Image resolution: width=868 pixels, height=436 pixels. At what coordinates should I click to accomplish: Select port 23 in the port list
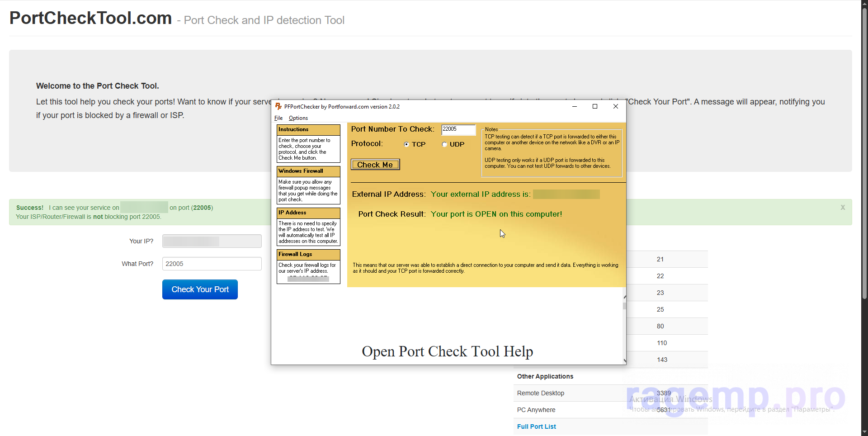660,293
